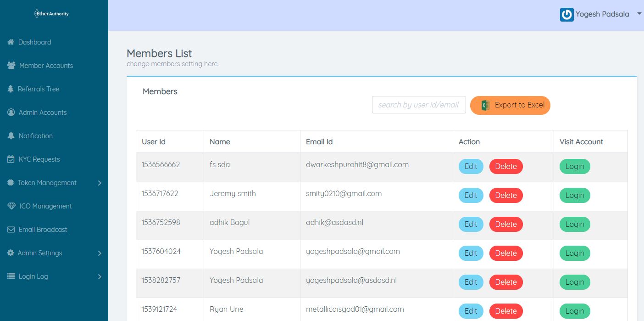
Task: Delete the adhik Bagul member
Action: [505, 225]
